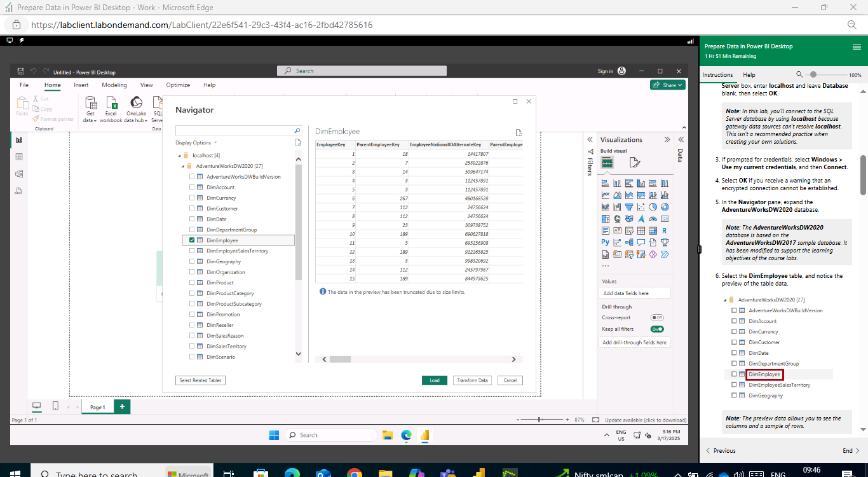
Task: Select the scatter chart visual
Action: tap(641, 207)
